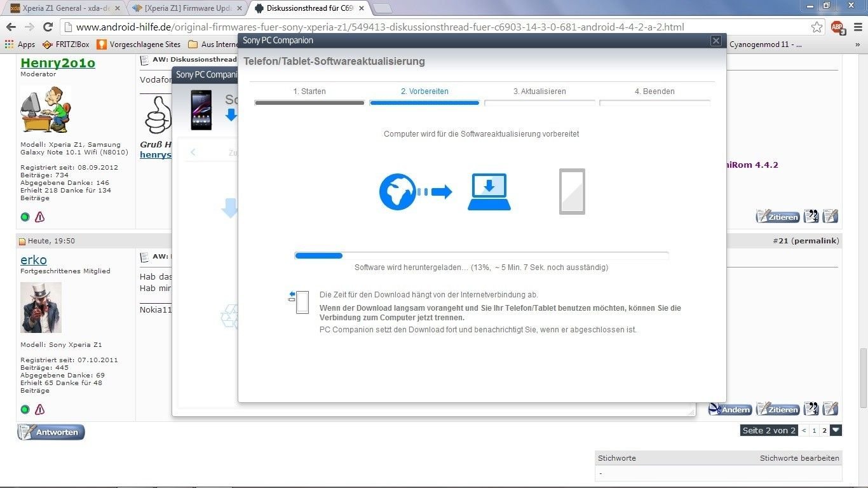Reload the page with the refresh icon
The image size is (868, 488).
point(48,27)
